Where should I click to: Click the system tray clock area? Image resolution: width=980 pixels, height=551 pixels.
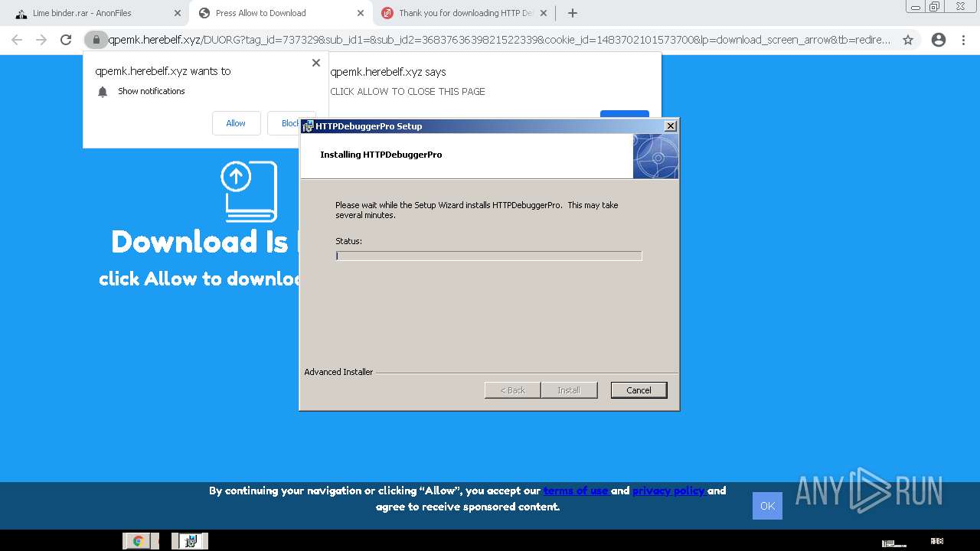click(937, 541)
